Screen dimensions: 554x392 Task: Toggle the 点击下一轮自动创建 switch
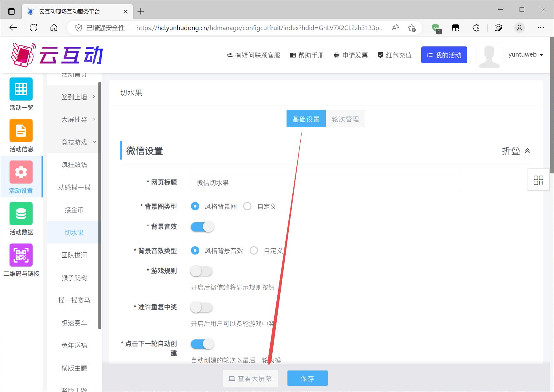(x=202, y=344)
